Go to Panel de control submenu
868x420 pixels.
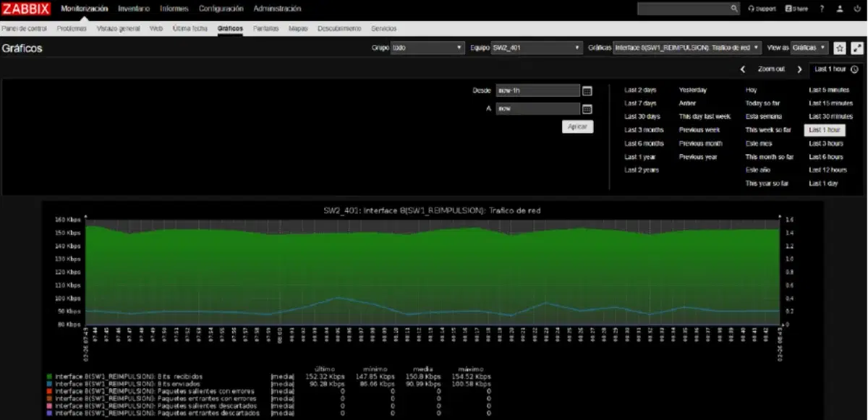click(24, 28)
